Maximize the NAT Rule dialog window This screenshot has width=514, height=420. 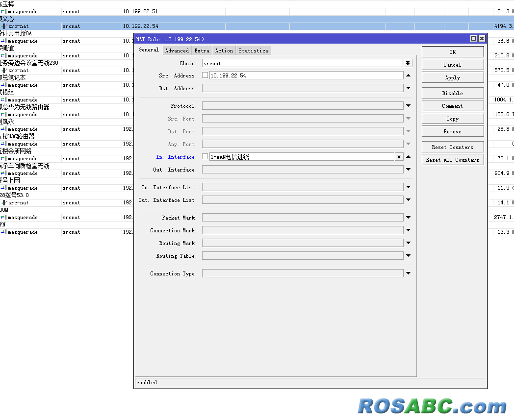[473, 39]
